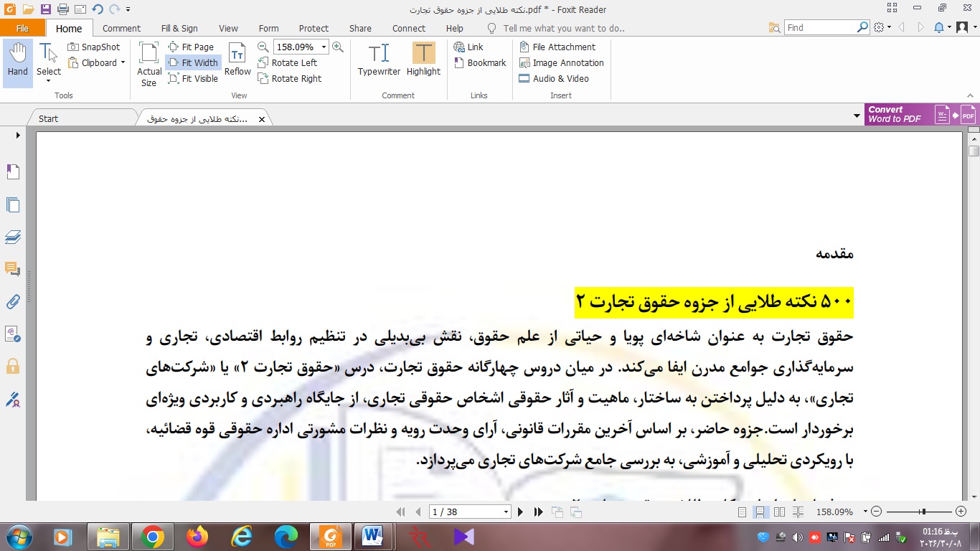Undo the last action

(x=98, y=9)
